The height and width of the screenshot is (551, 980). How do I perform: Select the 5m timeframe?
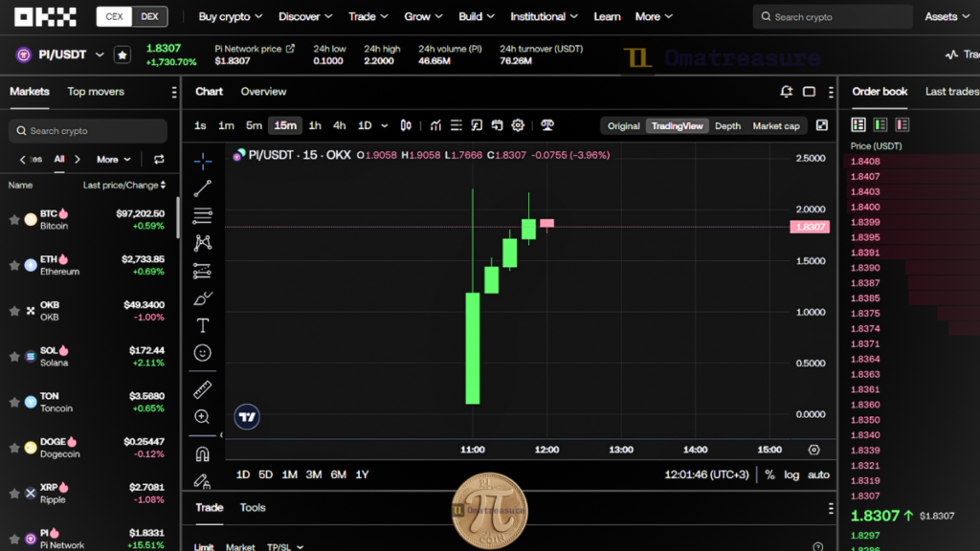pyautogui.click(x=254, y=125)
